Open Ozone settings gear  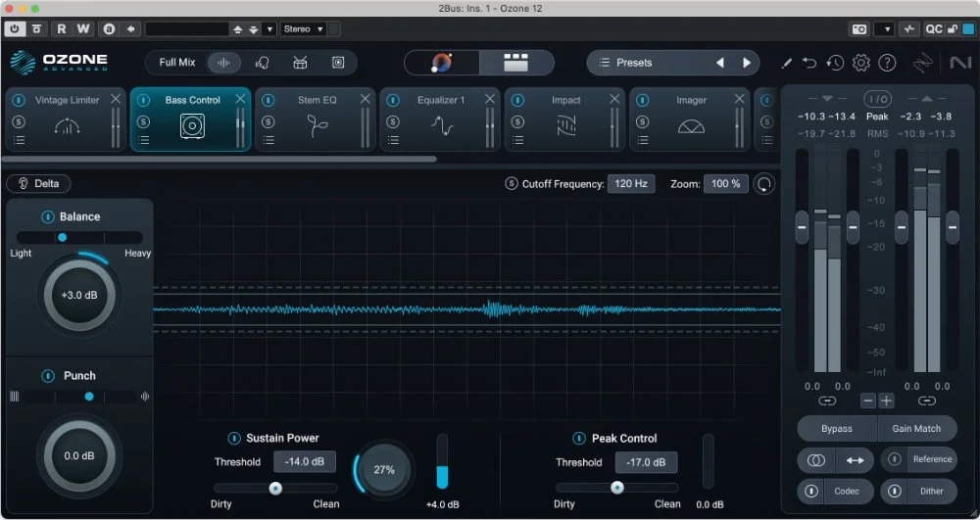[x=861, y=63]
